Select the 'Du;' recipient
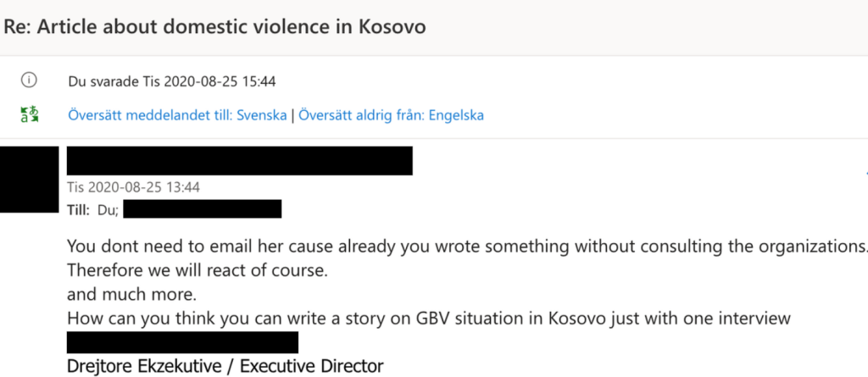Screen dimensions: 868x377 click(108, 210)
